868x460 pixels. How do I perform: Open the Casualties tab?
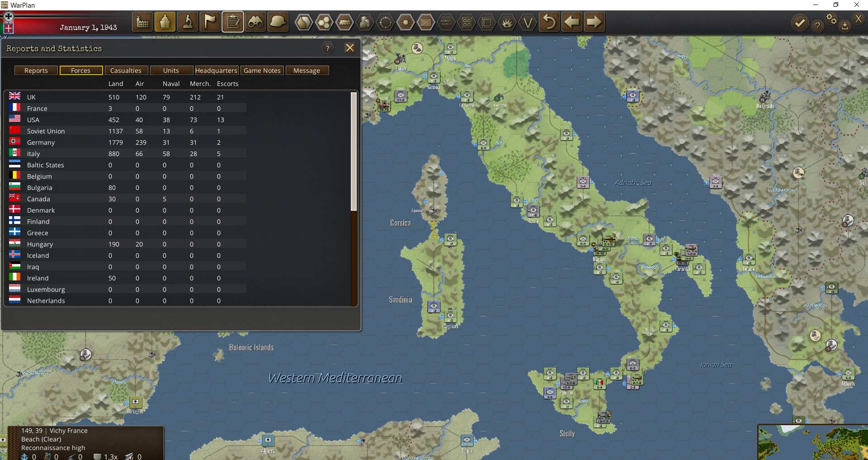(126, 71)
